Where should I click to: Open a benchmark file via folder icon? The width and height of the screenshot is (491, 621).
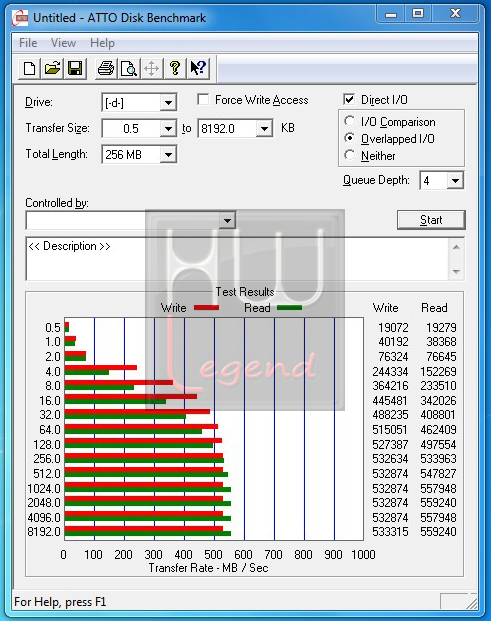[52, 68]
